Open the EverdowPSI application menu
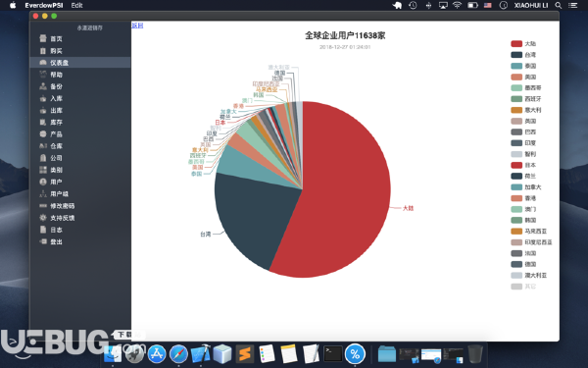This screenshot has width=588, height=368. click(x=44, y=5)
